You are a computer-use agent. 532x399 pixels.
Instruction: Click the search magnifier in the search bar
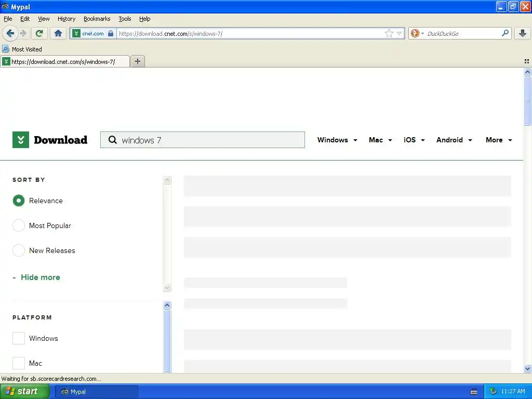(x=505, y=33)
